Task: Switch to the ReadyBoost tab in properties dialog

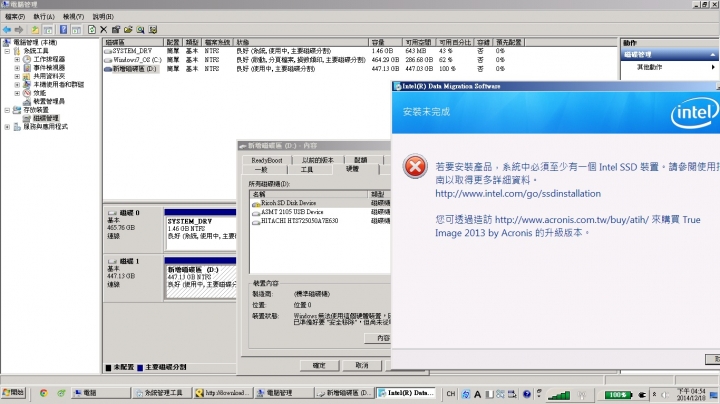Action: [x=267, y=160]
